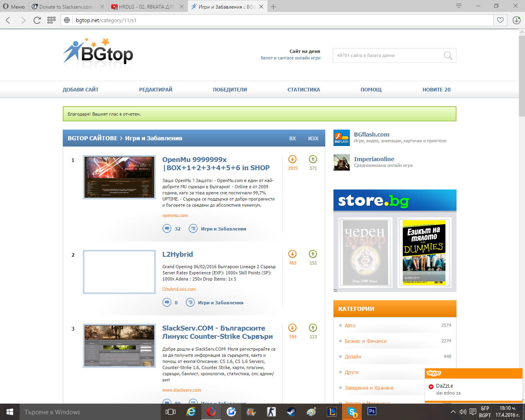Open Дизайн category

[353, 356]
